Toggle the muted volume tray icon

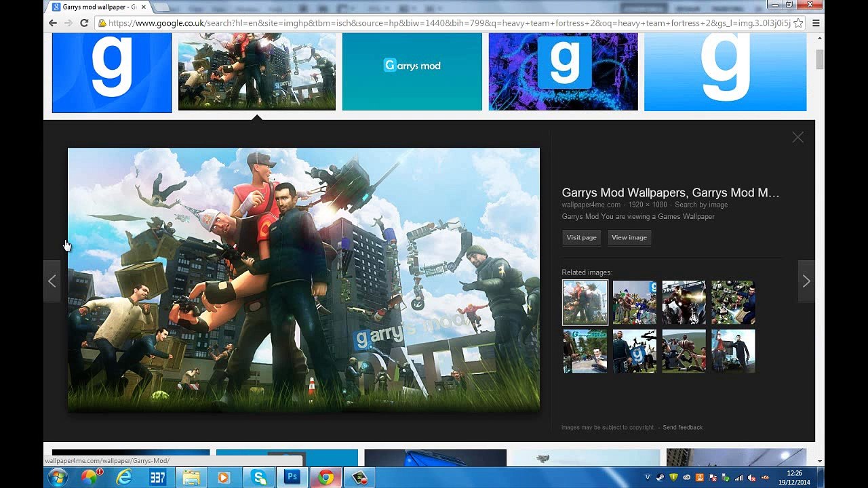pyautogui.click(x=751, y=477)
